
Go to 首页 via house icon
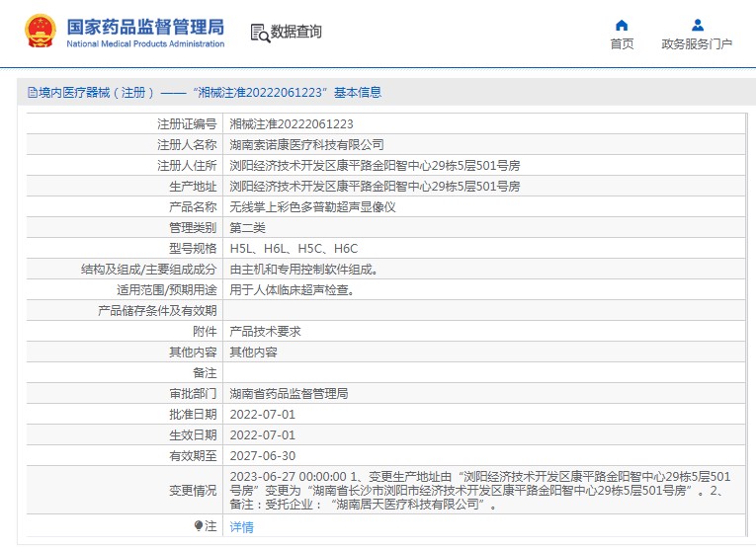[x=622, y=25]
